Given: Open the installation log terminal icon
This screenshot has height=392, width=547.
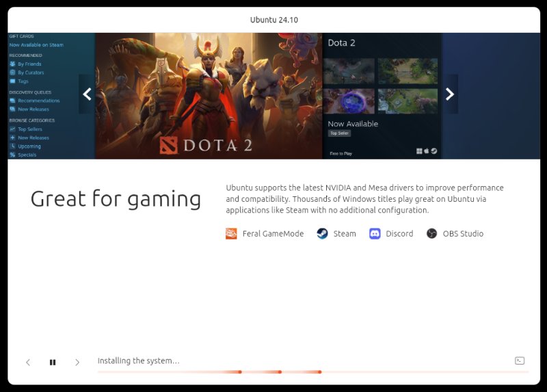Looking at the screenshot, I should (520, 361).
